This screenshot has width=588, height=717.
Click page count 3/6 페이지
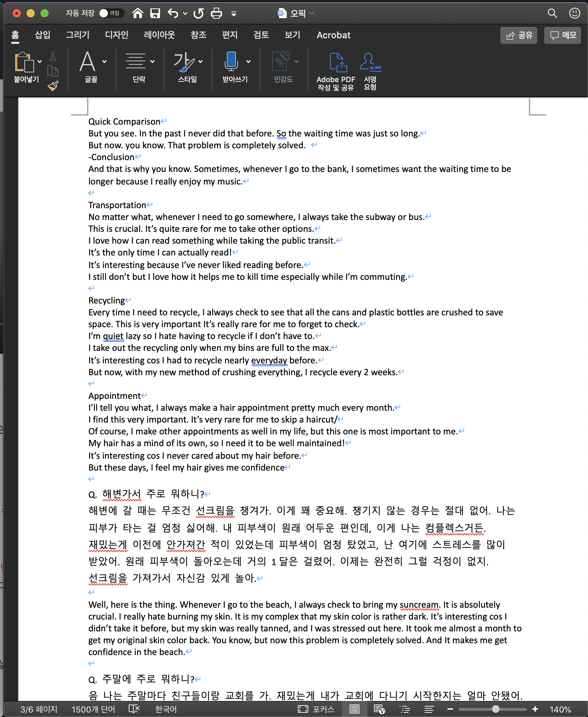(x=39, y=709)
